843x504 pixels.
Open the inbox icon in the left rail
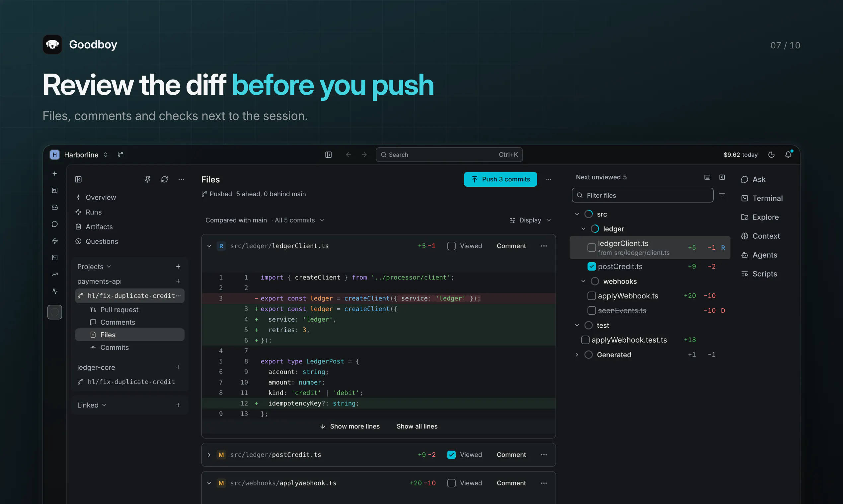tap(54, 207)
